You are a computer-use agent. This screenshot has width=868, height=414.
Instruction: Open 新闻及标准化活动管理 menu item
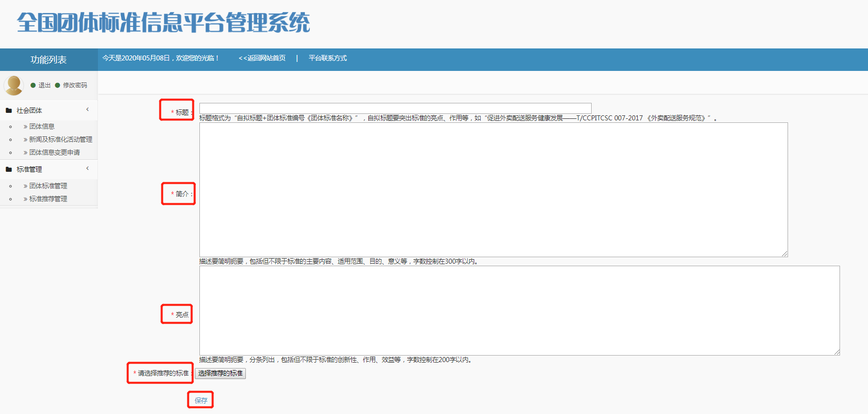point(60,139)
